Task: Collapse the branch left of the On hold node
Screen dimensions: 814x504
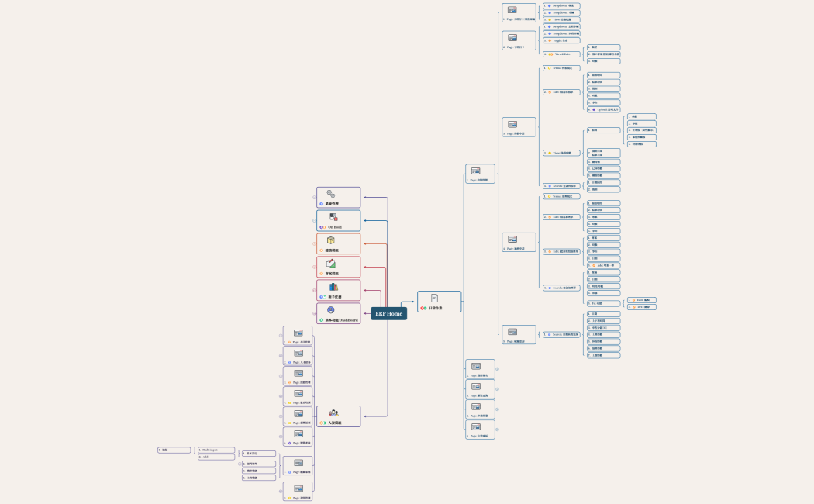Action: click(x=314, y=221)
